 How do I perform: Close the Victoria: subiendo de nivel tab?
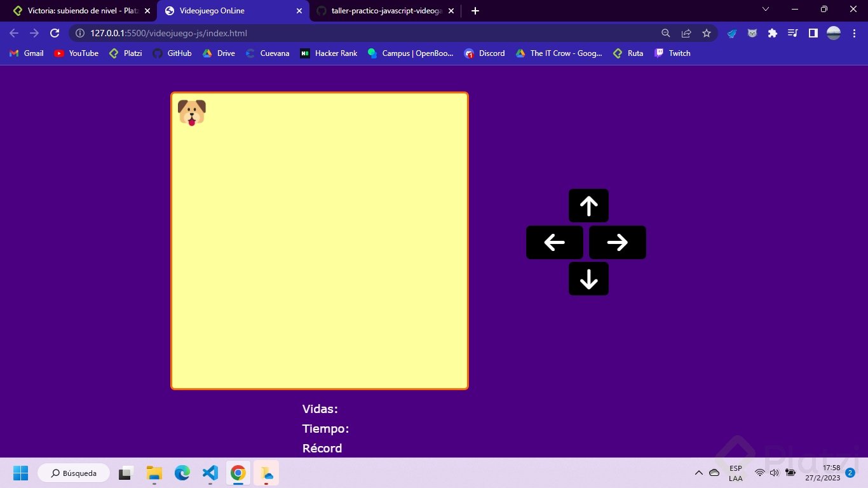[x=147, y=11]
